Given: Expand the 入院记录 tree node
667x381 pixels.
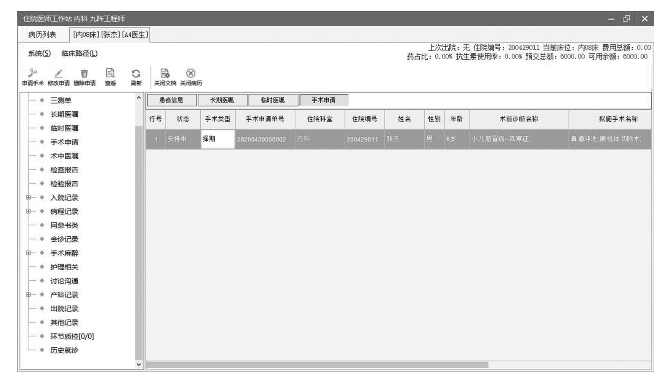Looking at the screenshot, I should [x=29, y=197].
